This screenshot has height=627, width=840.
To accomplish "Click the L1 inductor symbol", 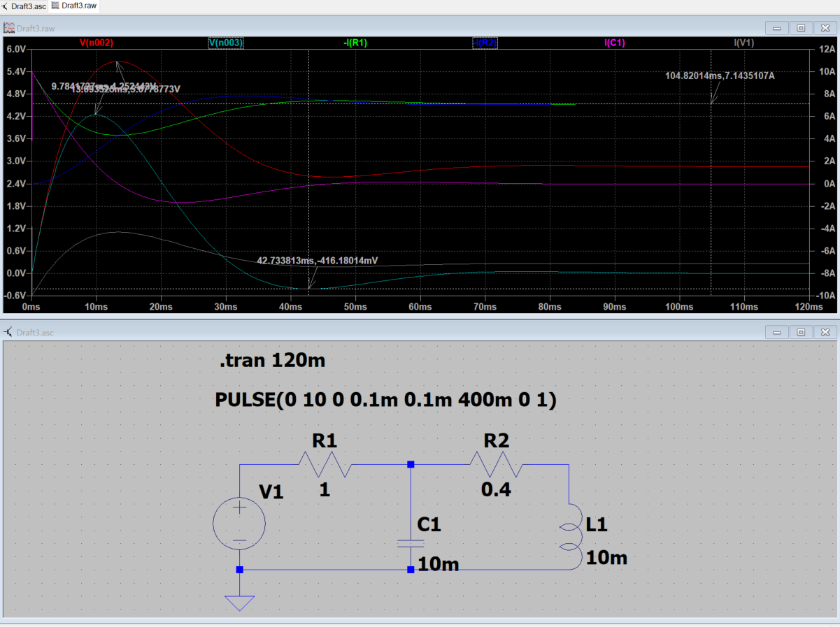I will point(573,536).
